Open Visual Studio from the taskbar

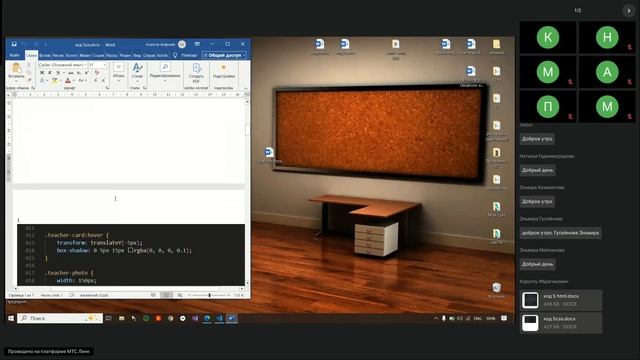tap(195, 318)
